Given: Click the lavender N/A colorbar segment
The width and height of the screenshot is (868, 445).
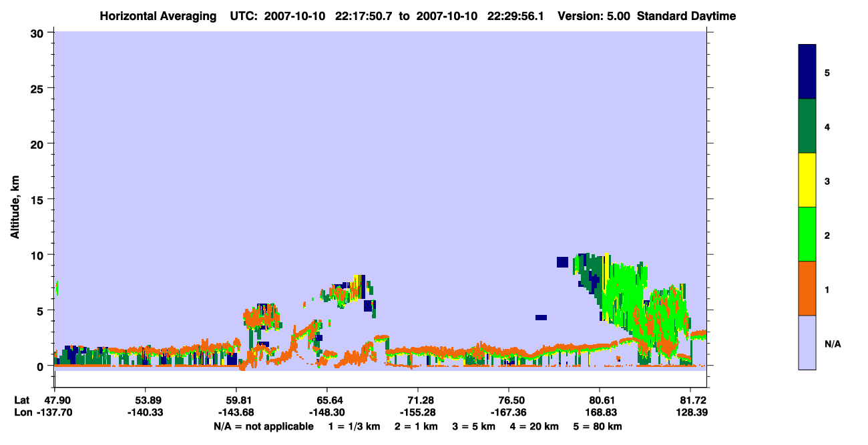Looking at the screenshot, I should (x=807, y=342).
